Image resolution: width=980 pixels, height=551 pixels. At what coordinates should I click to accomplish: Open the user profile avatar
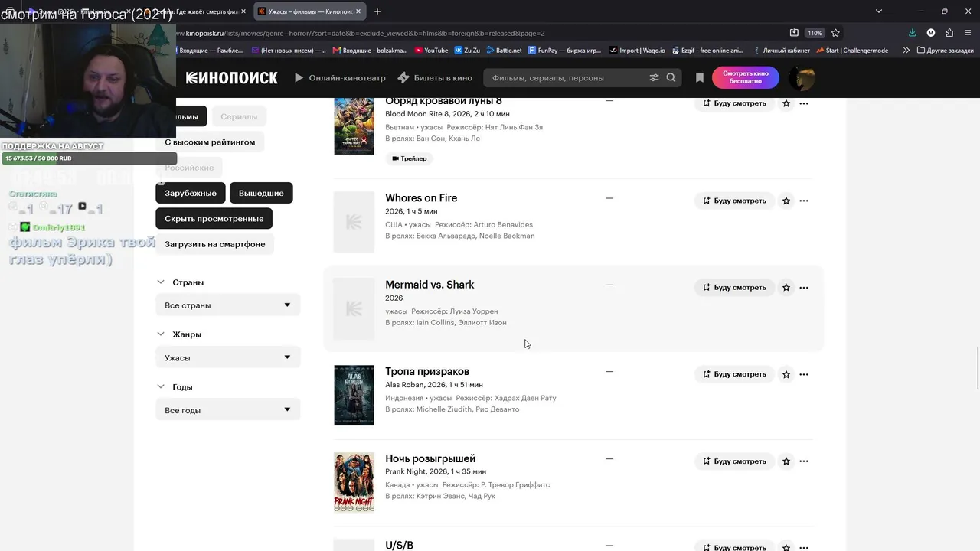pyautogui.click(x=802, y=77)
